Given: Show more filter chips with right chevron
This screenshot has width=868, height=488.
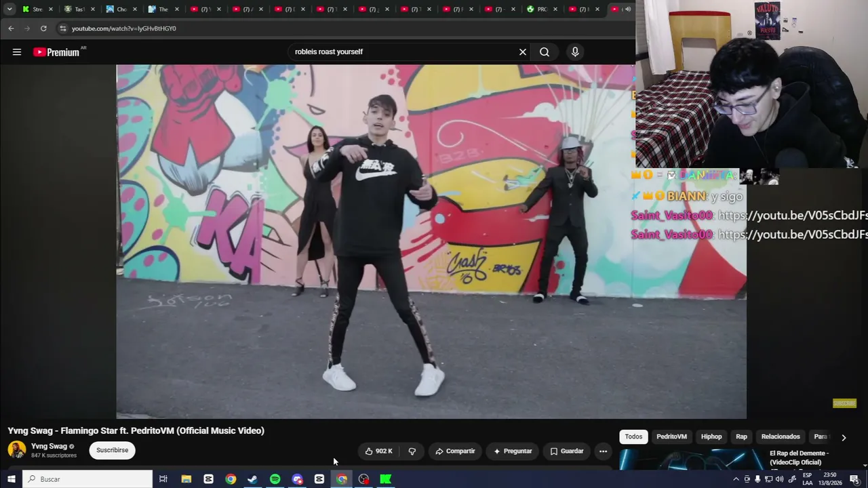Looking at the screenshot, I should 844,437.
